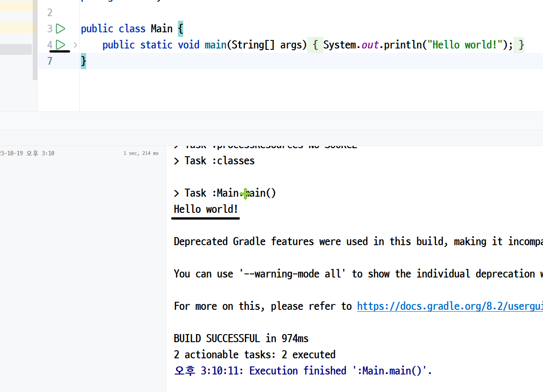Click the "오후 3:10" run timestamp entry
Screen dimensions: 543x392
coord(27,153)
